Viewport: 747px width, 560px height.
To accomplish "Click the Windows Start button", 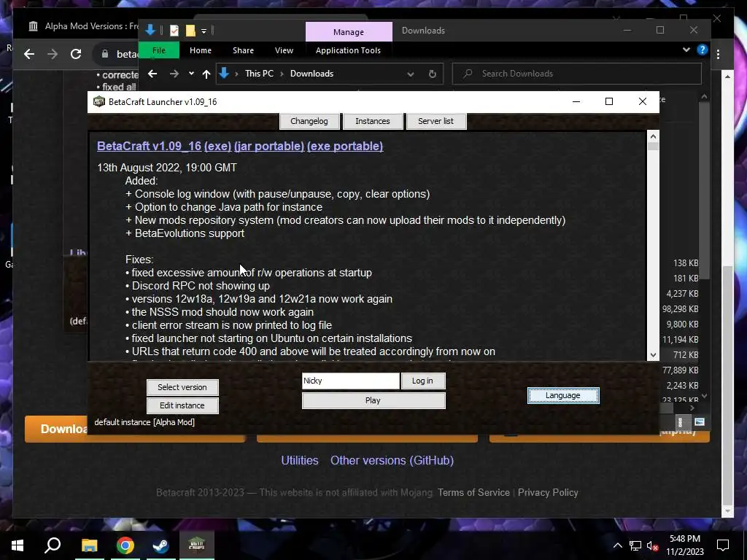I will (18, 545).
